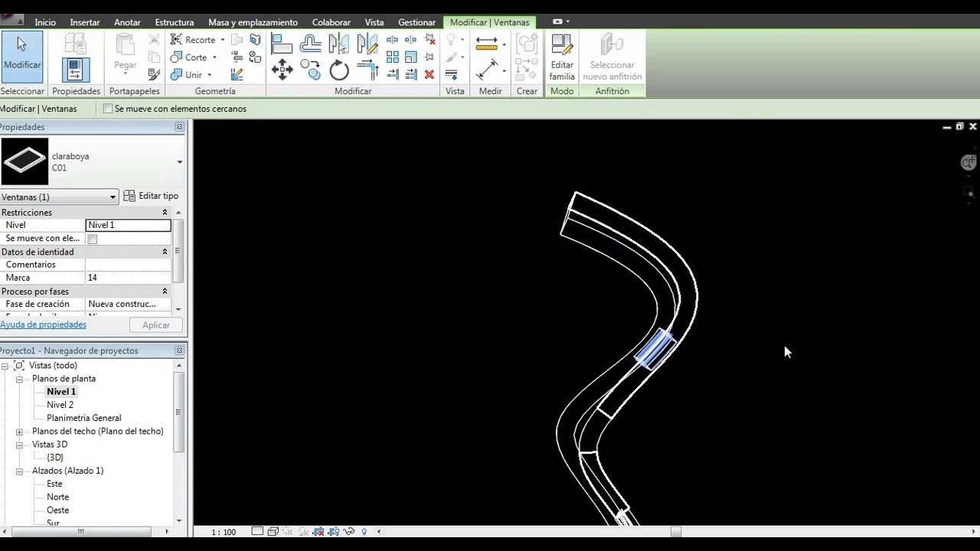Open the Propiedades palette icon
The image size is (980, 551).
tap(75, 70)
